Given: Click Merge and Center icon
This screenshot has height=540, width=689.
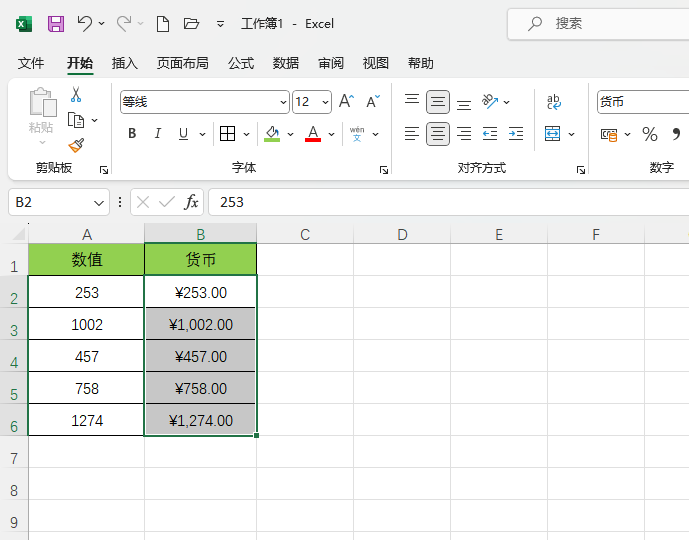Looking at the screenshot, I should tap(552, 134).
